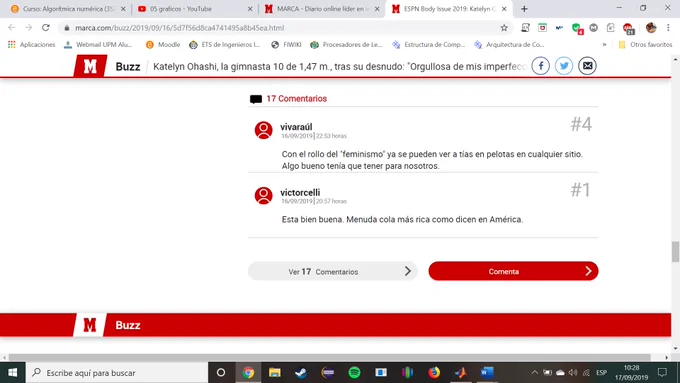Screen dimensions: 680x383
Task: Open Windows notification center
Action: point(662,373)
